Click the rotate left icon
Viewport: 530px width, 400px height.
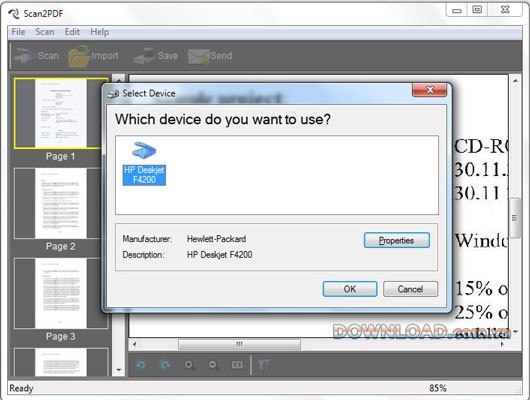pos(141,365)
